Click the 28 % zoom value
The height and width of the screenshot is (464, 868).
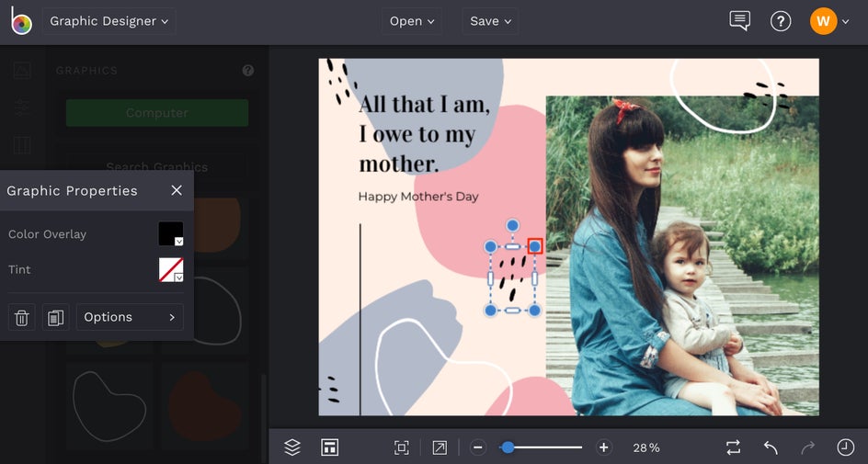[646, 447]
